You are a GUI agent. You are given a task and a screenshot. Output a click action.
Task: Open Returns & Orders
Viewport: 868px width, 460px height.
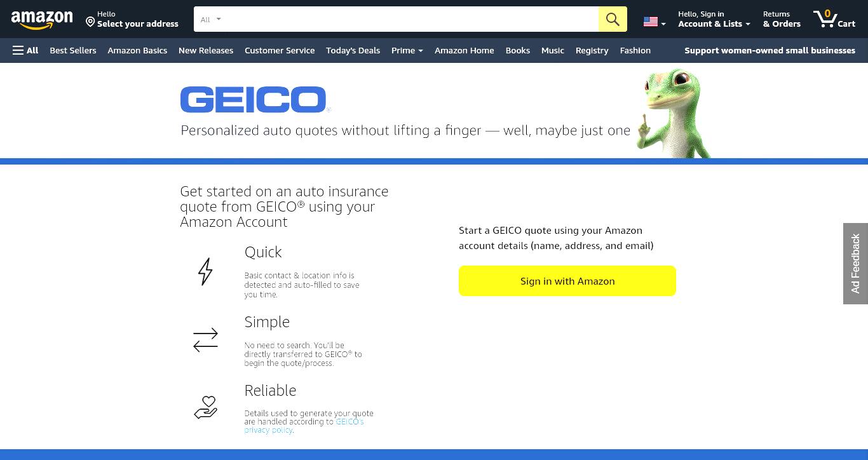782,19
